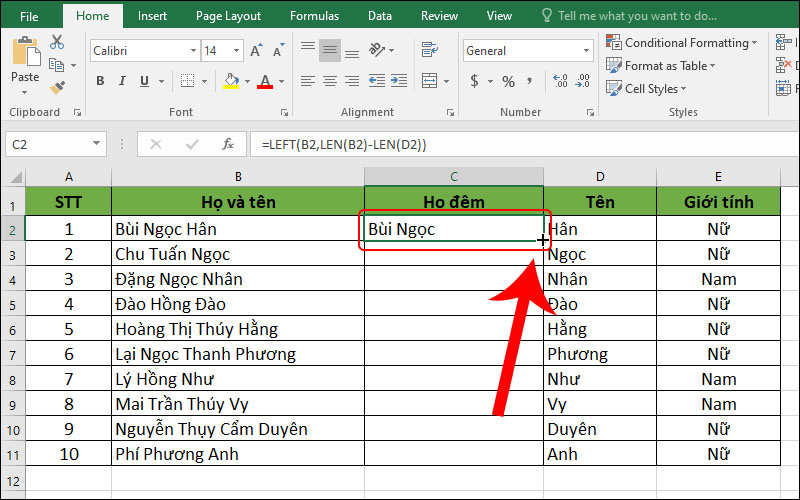Click the Orientation text-angle icon
Viewport: 800px width, 500px height.
point(377,49)
